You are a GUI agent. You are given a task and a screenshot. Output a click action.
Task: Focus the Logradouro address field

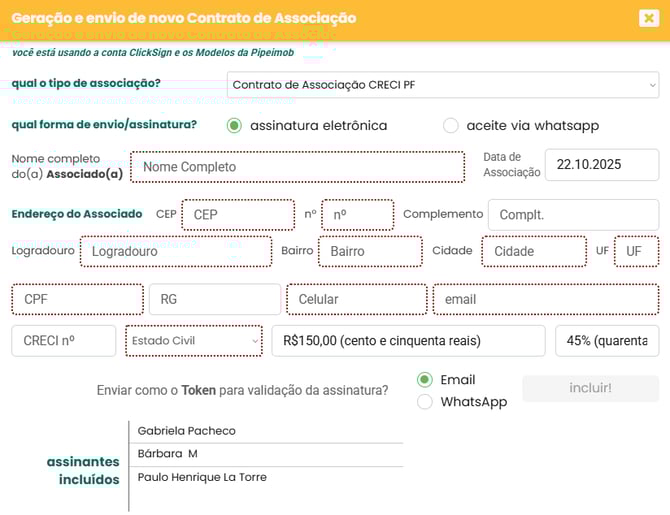pos(175,252)
